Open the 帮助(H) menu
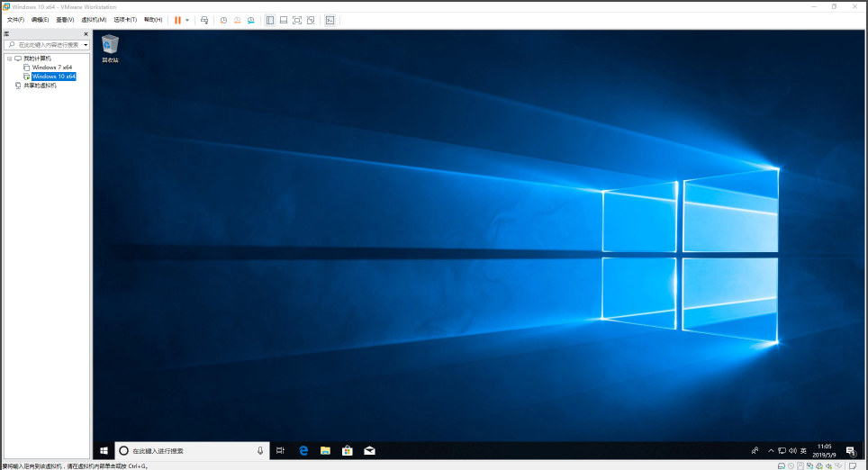This screenshot has width=868, height=470. (x=153, y=20)
